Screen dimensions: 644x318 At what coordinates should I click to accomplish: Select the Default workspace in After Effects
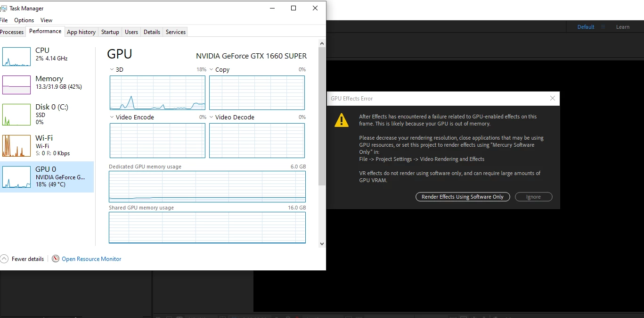(x=586, y=27)
